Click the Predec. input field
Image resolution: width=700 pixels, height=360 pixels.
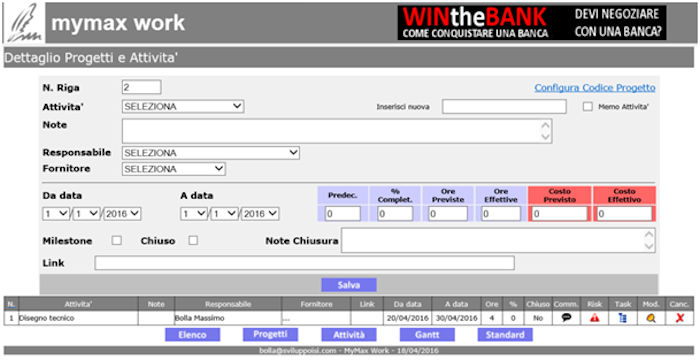[342, 213]
